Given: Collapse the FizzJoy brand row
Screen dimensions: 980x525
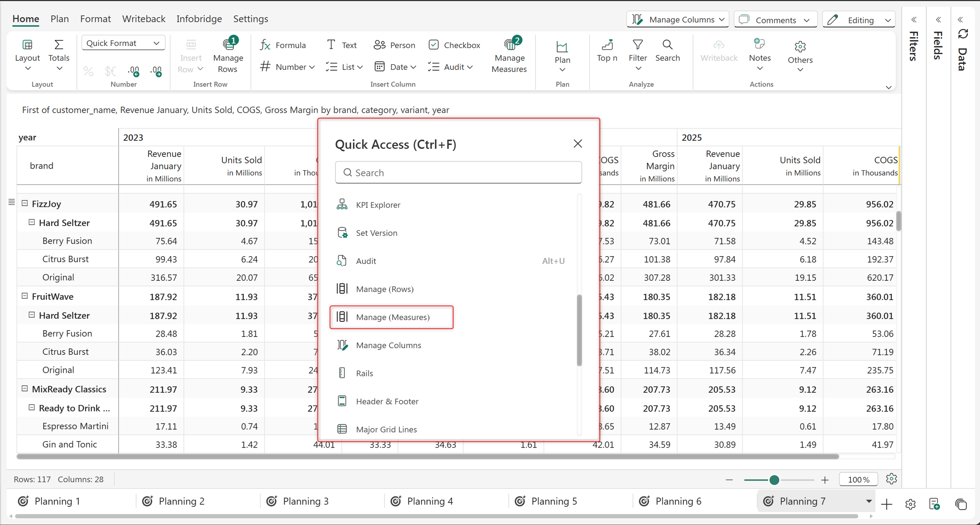Looking at the screenshot, I should tap(25, 203).
